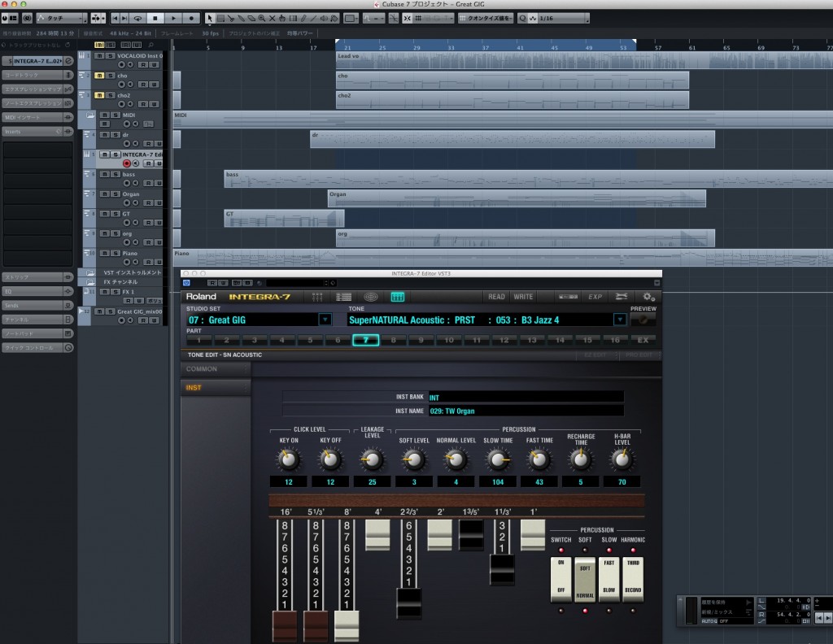Solo the VOCALOID Inst track

110,56
